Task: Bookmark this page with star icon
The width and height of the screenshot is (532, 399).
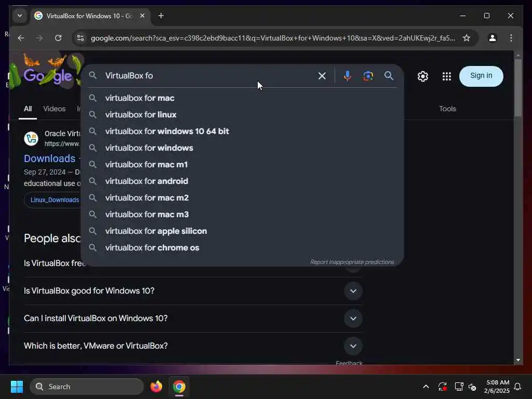Action: [x=467, y=38]
